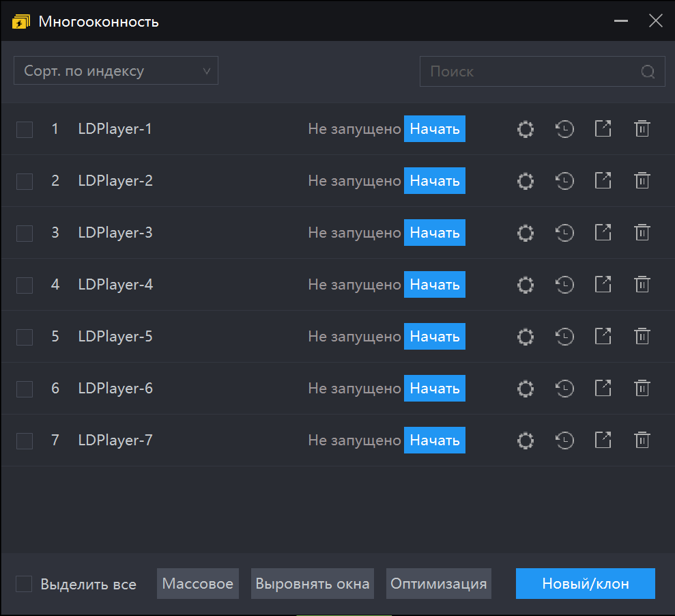Open backup/restore for LDPlayer-5

coord(564,337)
